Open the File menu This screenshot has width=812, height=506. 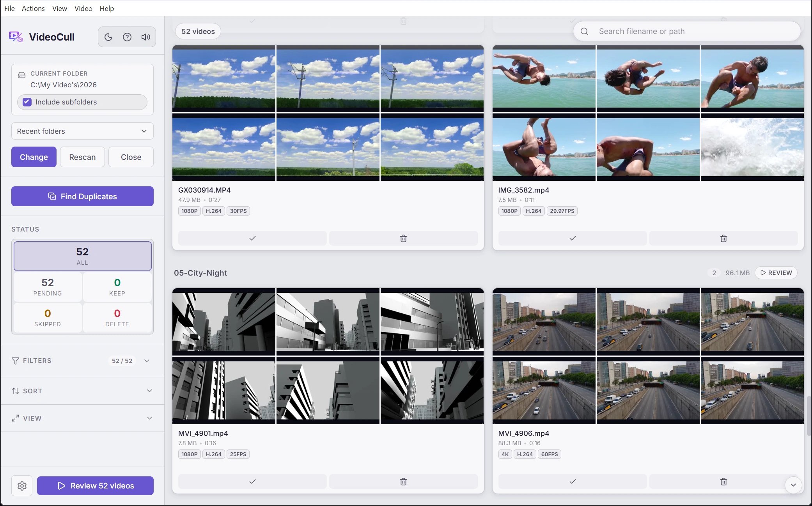click(x=9, y=8)
